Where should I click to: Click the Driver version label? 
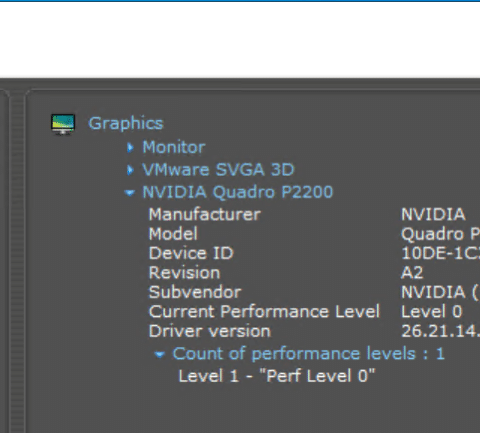(x=210, y=331)
